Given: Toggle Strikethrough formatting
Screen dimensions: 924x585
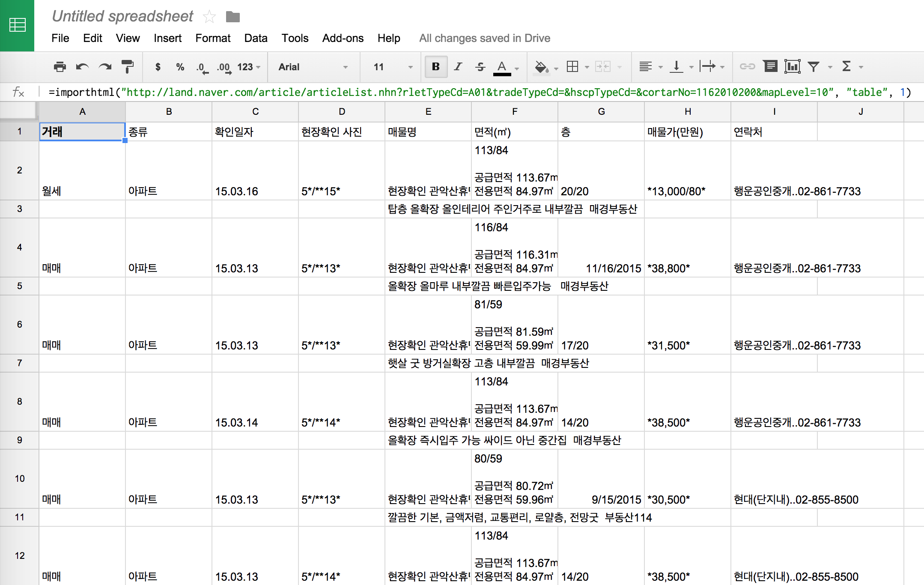Looking at the screenshot, I should click(x=480, y=66).
